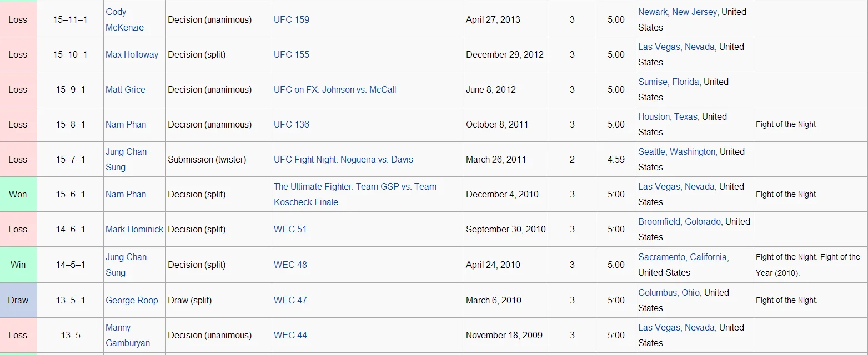Open Matt Grice's page link
Image resolution: width=868 pixels, height=355 pixels.
pos(126,89)
